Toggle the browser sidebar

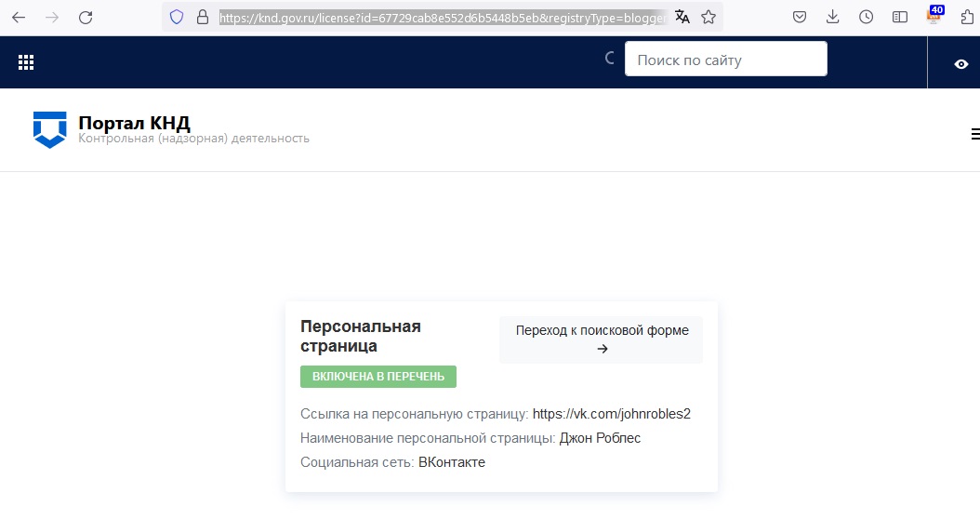(899, 17)
